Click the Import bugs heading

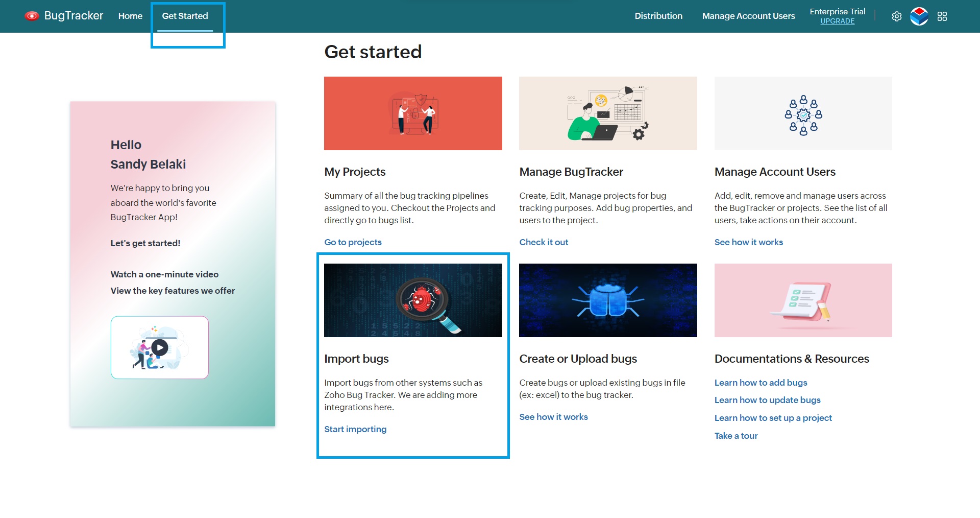point(356,359)
